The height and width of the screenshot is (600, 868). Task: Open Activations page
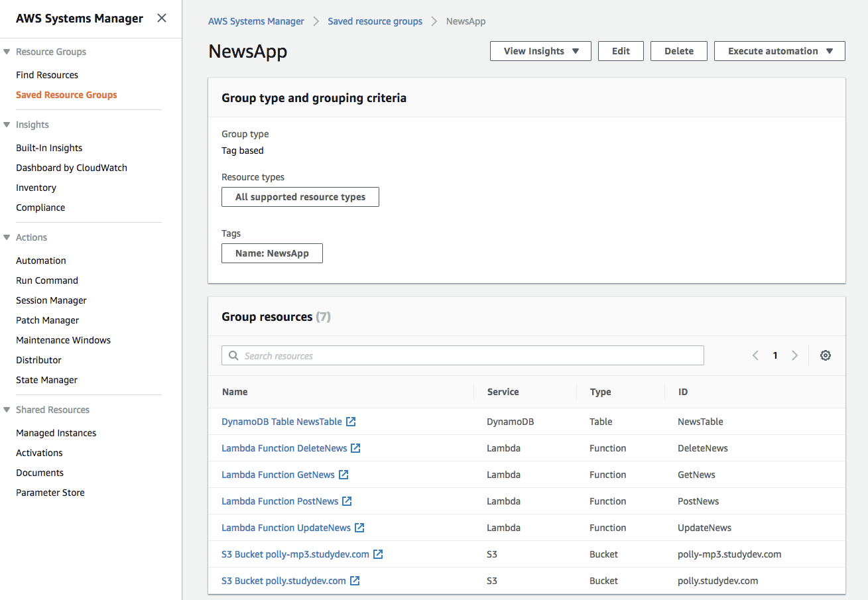39,453
